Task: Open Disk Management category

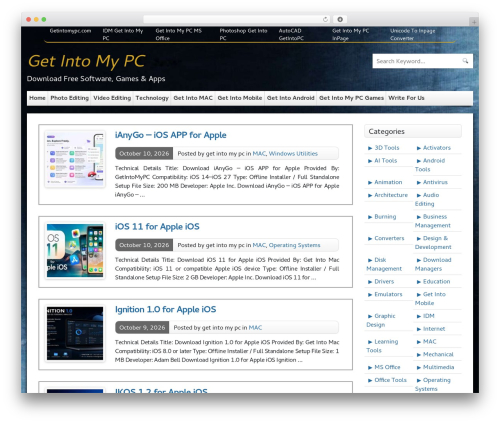Action: [384, 264]
